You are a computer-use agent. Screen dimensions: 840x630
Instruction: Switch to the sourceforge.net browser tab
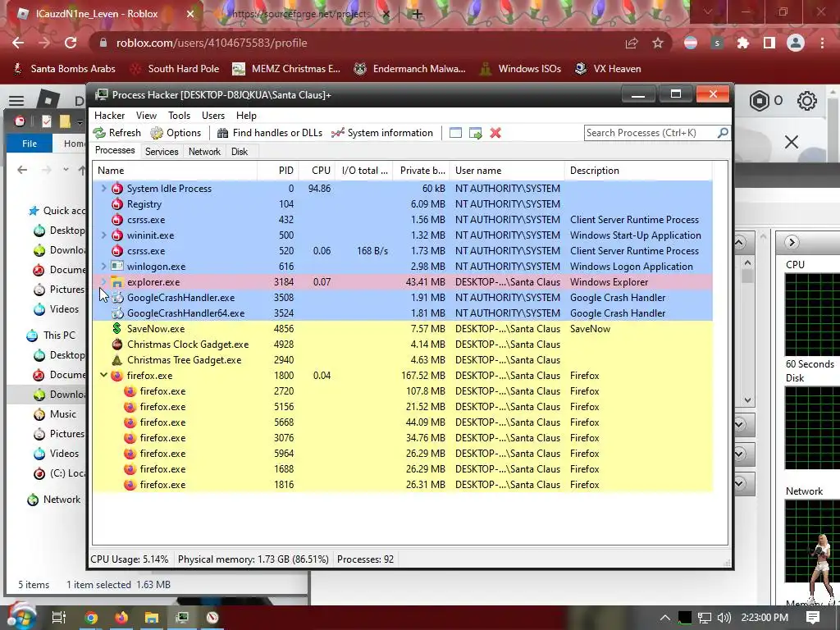[302, 14]
